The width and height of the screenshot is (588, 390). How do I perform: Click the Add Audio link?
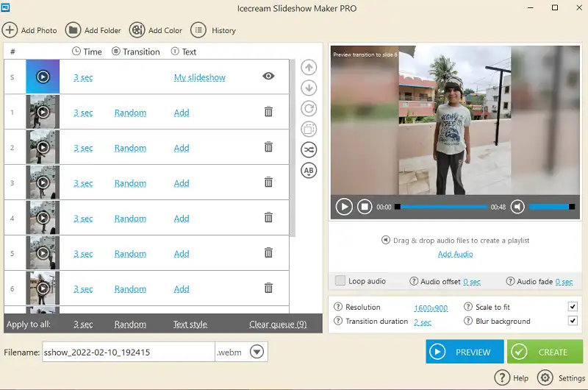click(456, 254)
